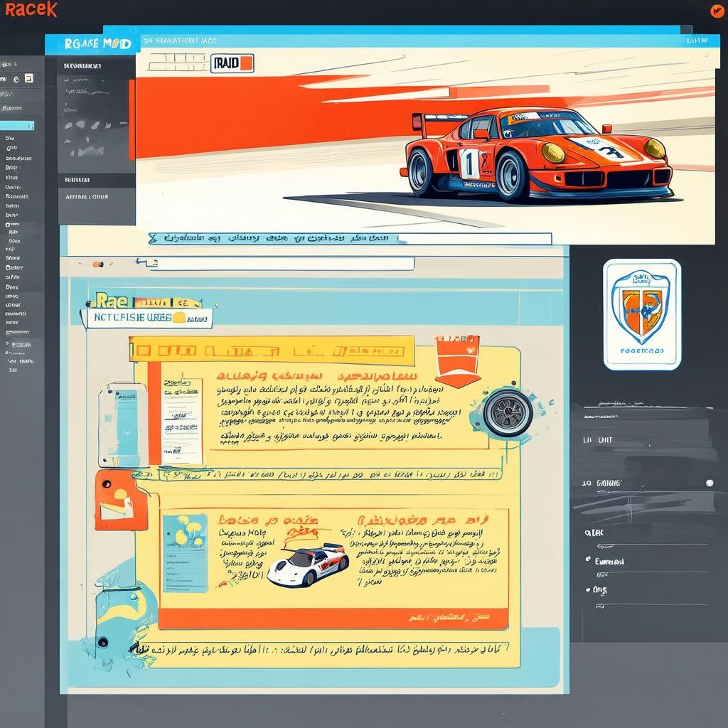The height and width of the screenshot is (728, 728).
Task: Expand the dark section header above the Appeale Lobur panel
Action: (x=96, y=180)
